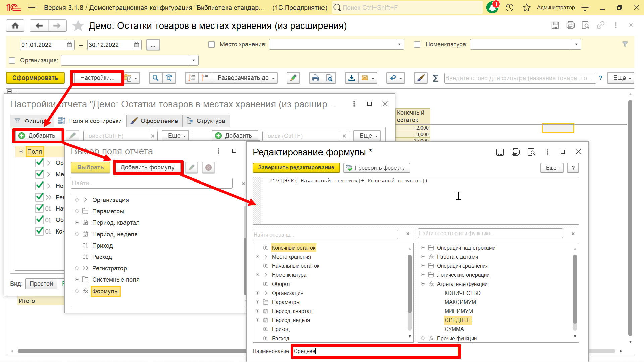Expand Системные поля in field list
This screenshot has height=362, width=644.
77,280
